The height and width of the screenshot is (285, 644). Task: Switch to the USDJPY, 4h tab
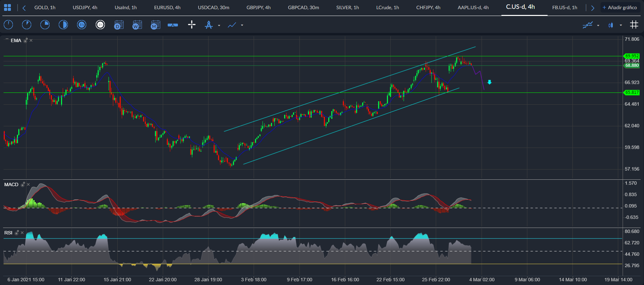85,7
